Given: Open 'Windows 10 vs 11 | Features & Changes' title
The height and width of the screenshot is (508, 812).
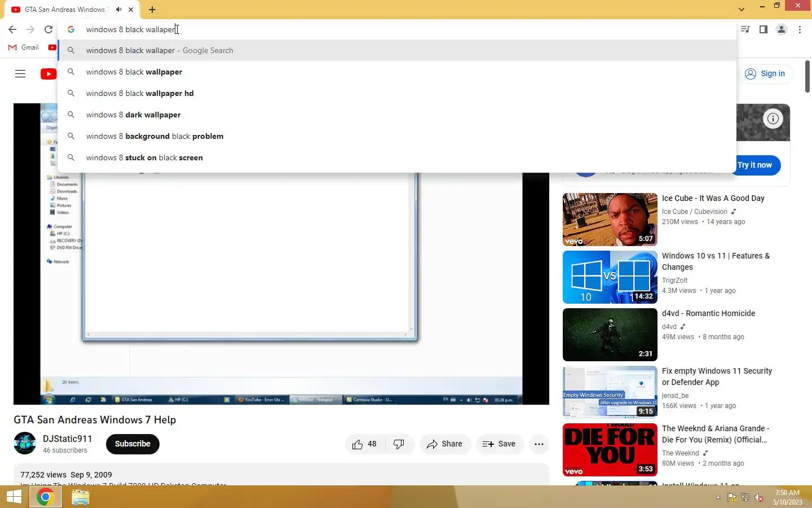Looking at the screenshot, I should point(716,261).
